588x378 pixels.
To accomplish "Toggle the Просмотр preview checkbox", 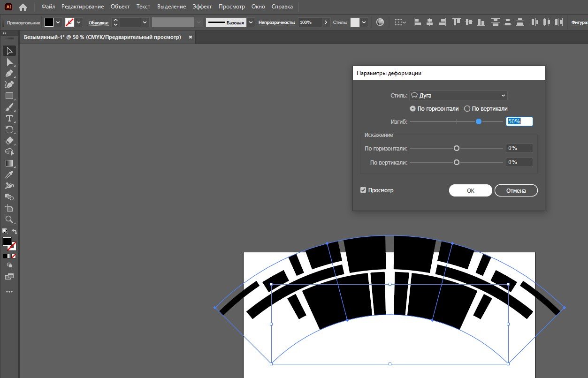I will (x=363, y=190).
